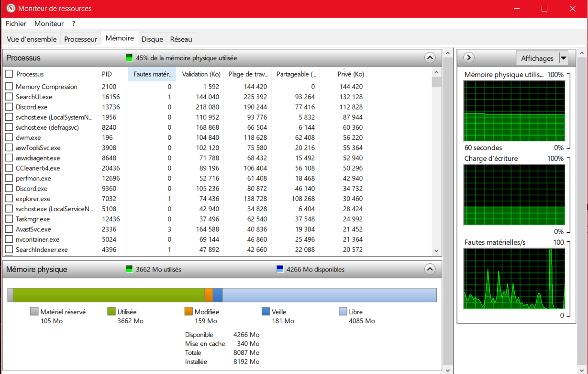
Task: Click the light blue Libre legend square
Action: [343, 312]
